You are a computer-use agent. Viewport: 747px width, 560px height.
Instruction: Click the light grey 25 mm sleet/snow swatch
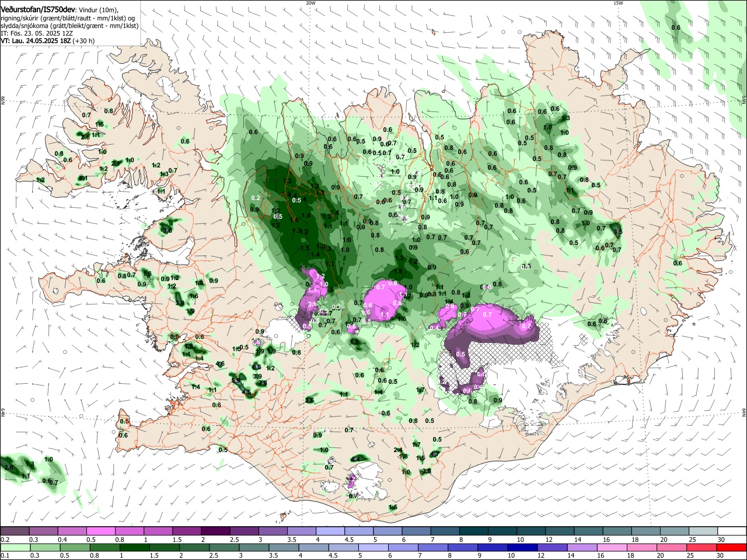(x=704, y=531)
